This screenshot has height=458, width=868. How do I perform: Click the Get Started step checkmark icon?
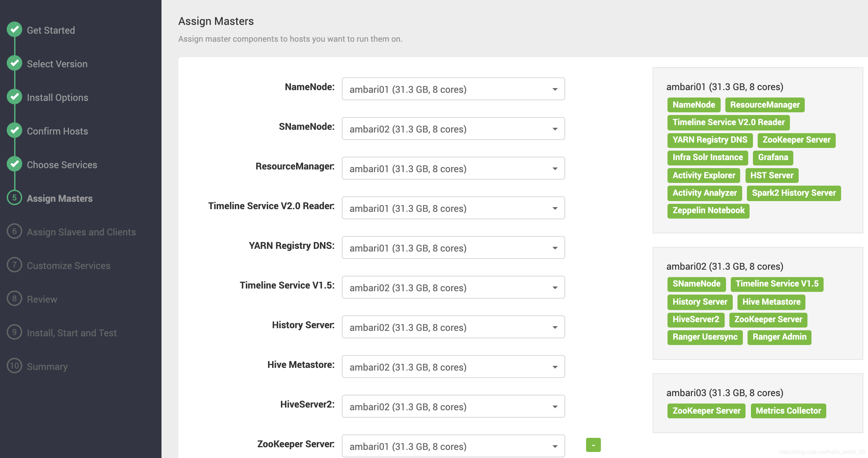[14, 30]
